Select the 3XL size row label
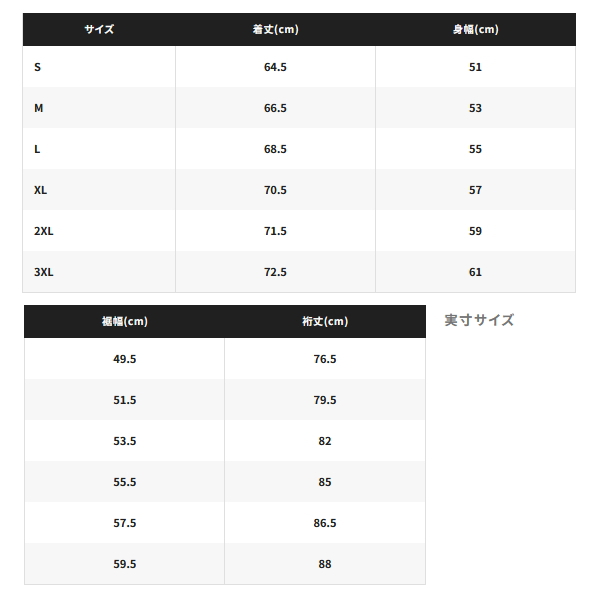 coord(43,272)
